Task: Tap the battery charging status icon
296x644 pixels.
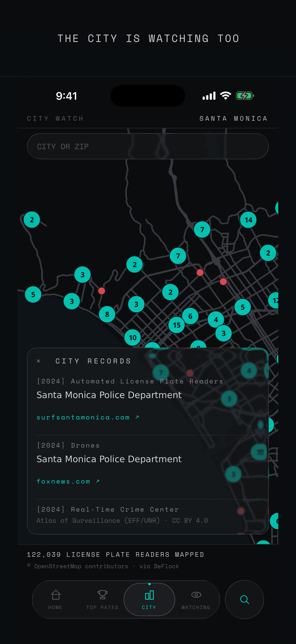Action: tap(245, 96)
